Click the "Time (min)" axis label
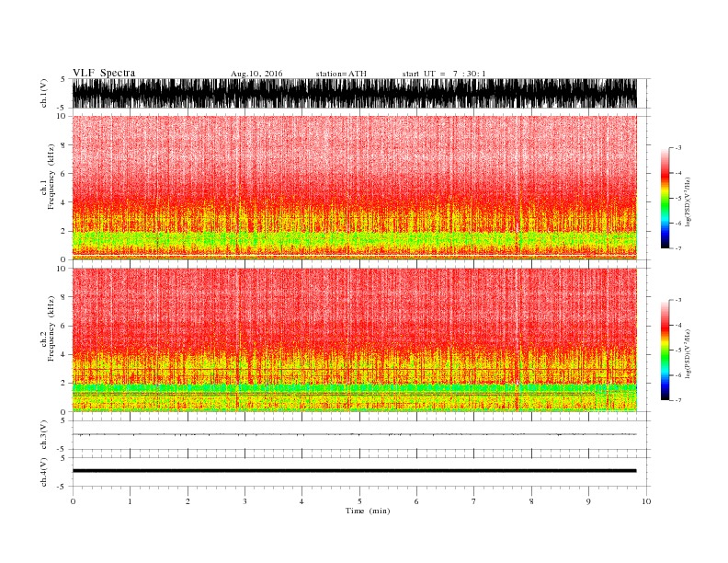 pyautogui.click(x=368, y=511)
